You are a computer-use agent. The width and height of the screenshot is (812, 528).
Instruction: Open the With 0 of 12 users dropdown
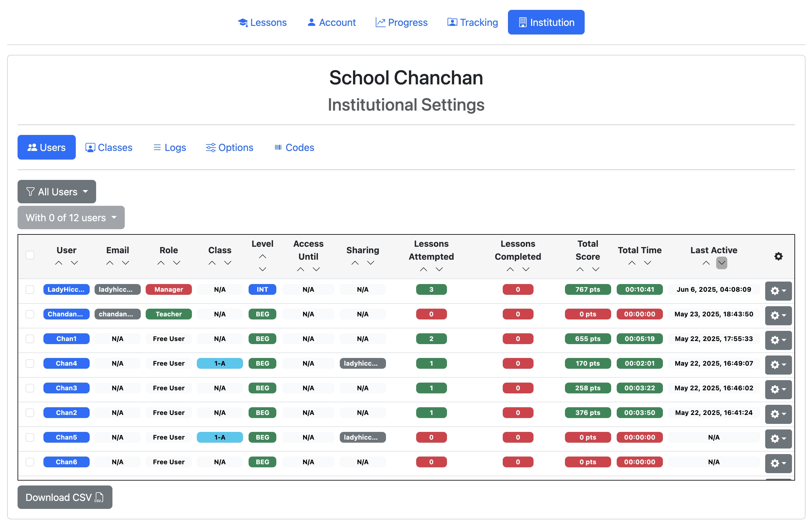[71, 217]
